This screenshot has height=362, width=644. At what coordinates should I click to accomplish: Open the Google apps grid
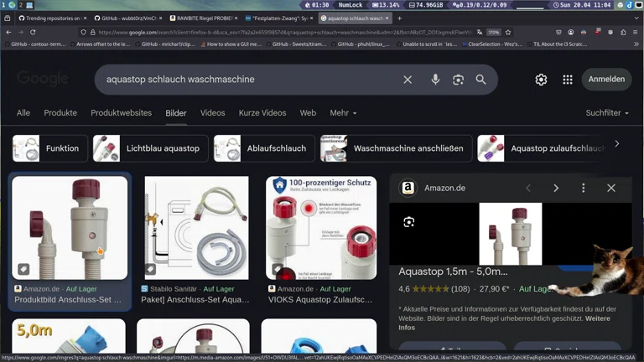tap(568, 80)
